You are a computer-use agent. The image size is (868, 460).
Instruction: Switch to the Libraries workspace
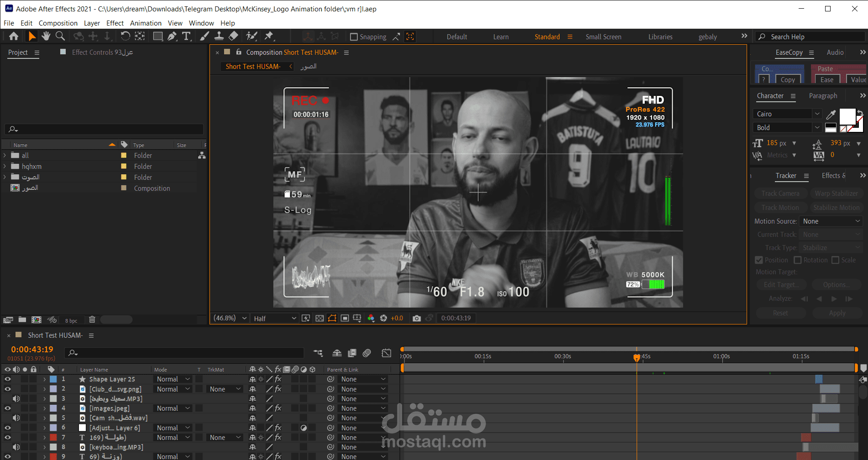pos(660,37)
